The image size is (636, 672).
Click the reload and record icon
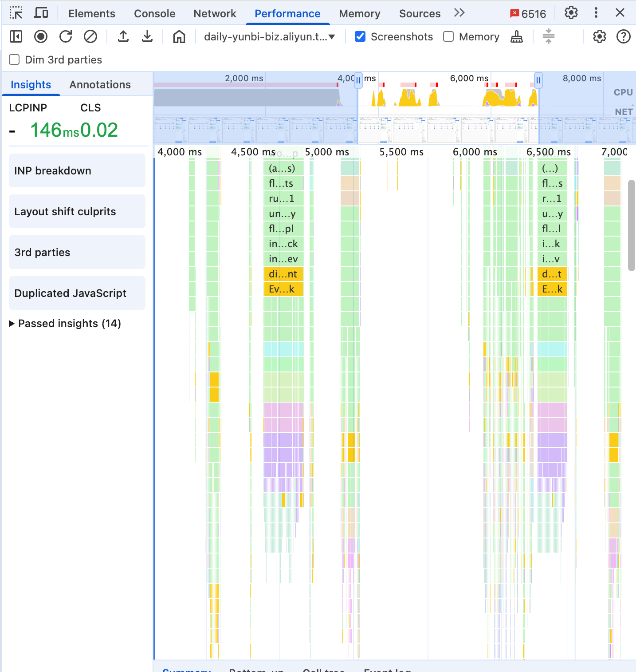point(66,36)
